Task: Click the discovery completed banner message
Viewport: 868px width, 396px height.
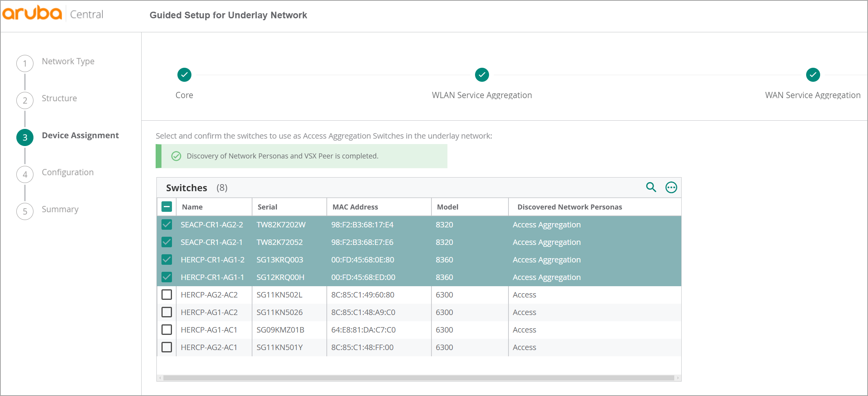Action: click(282, 156)
